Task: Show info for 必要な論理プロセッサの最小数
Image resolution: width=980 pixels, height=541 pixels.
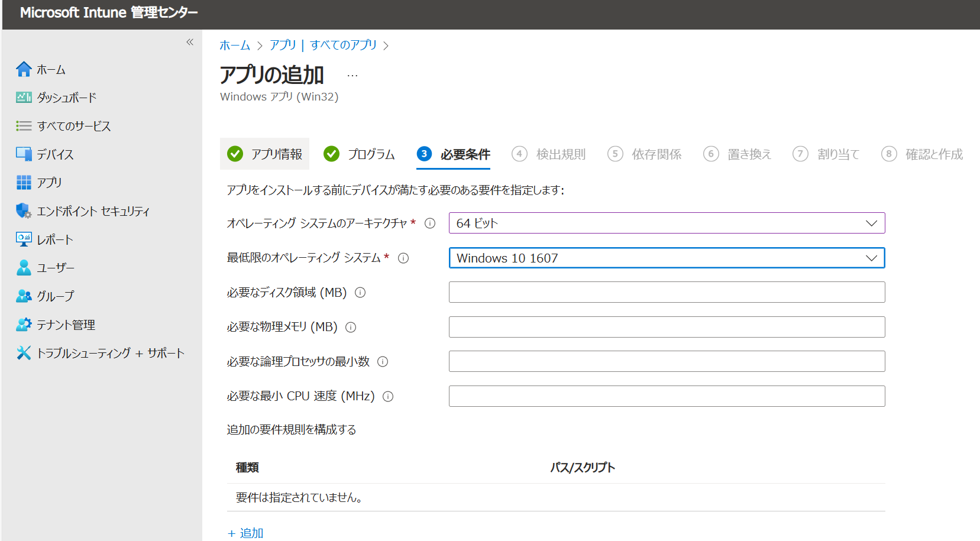Action: 383,362
